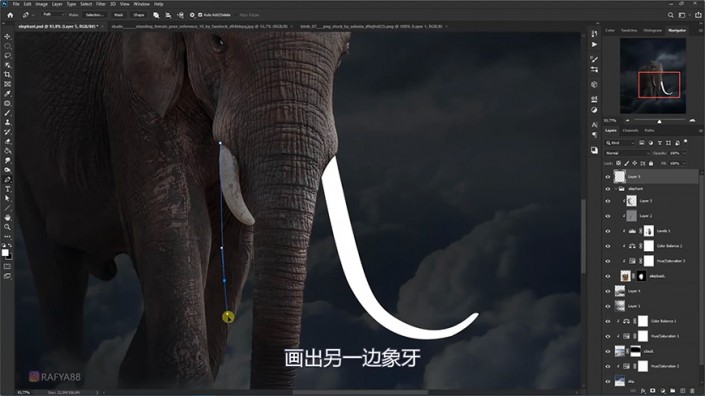Switch to the Histogram tab

pyautogui.click(x=652, y=30)
